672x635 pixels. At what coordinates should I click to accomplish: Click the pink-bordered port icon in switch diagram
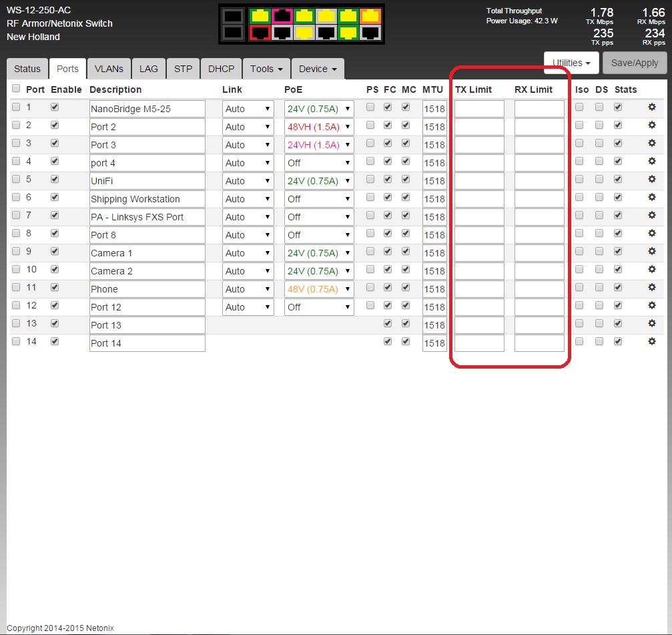282,15
